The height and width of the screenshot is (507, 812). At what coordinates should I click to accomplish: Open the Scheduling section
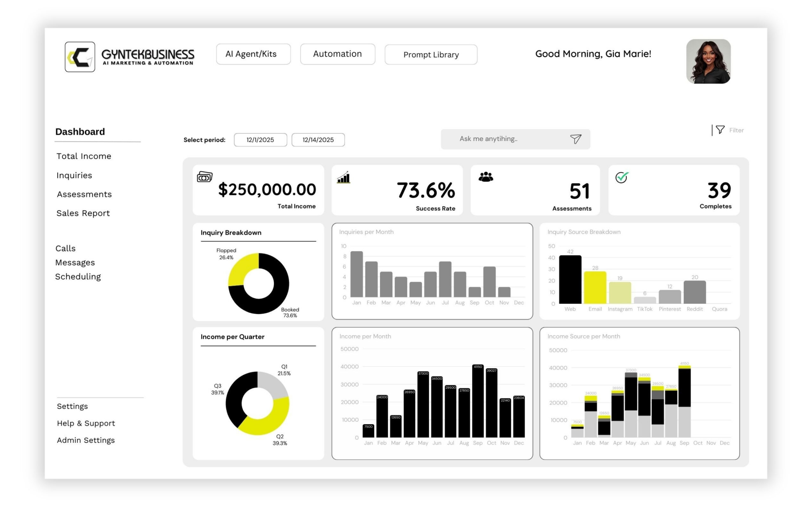78,276
